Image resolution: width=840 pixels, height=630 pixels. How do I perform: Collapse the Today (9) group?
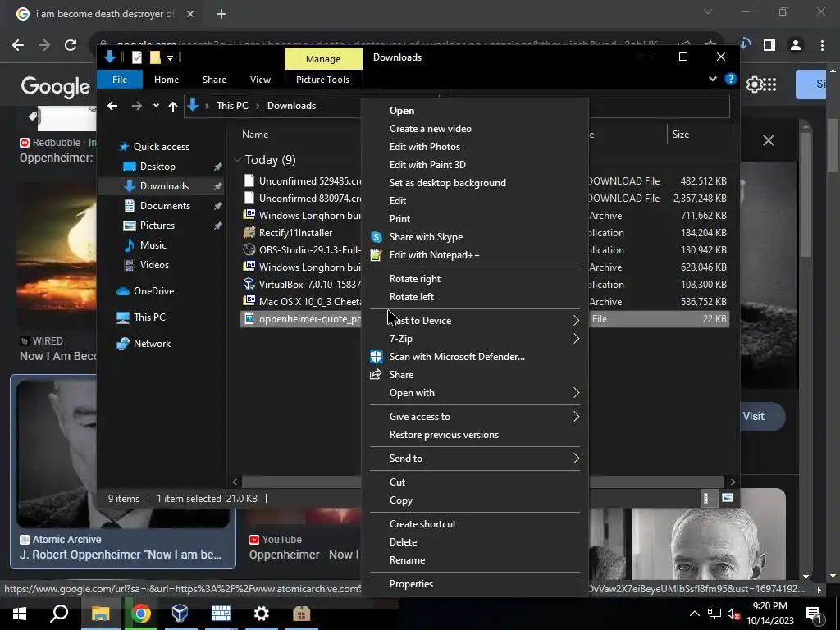click(237, 160)
